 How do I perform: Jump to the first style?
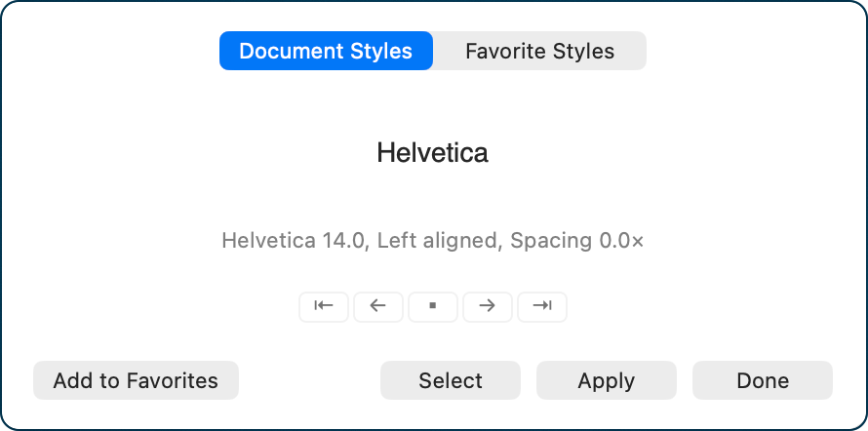(x=324, y=306)
